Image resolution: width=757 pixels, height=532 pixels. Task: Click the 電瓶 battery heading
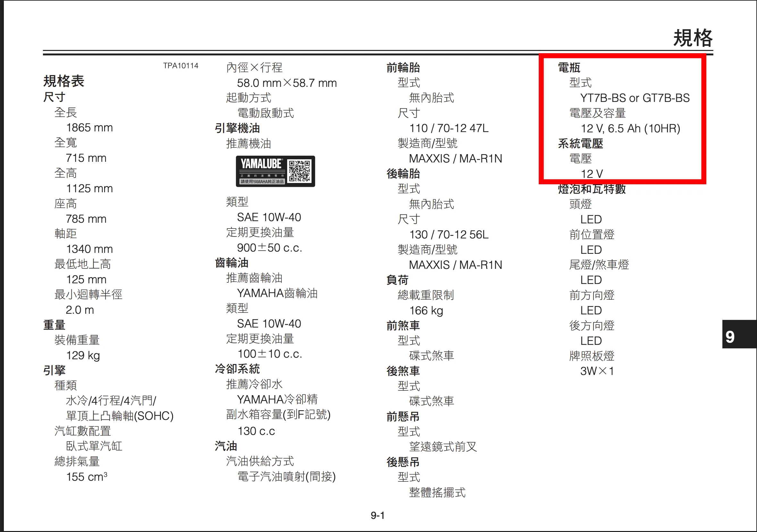(569, 68)
